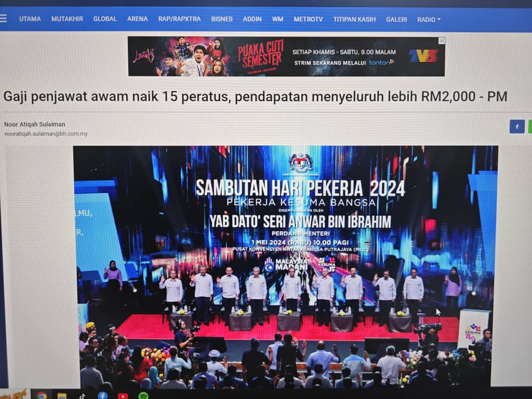Visit the METROTV page
Screen dimensions: 532x399
pyautogui.click(x=308, y=19)
